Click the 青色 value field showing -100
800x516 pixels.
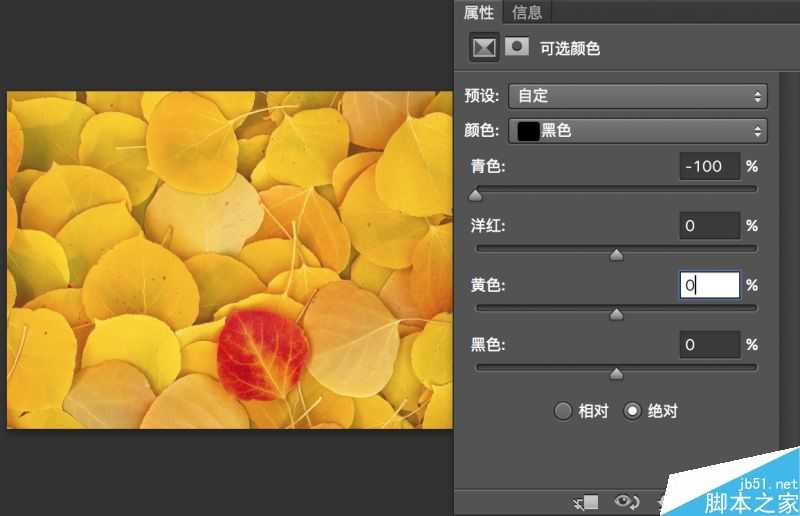tap(709, 166)
